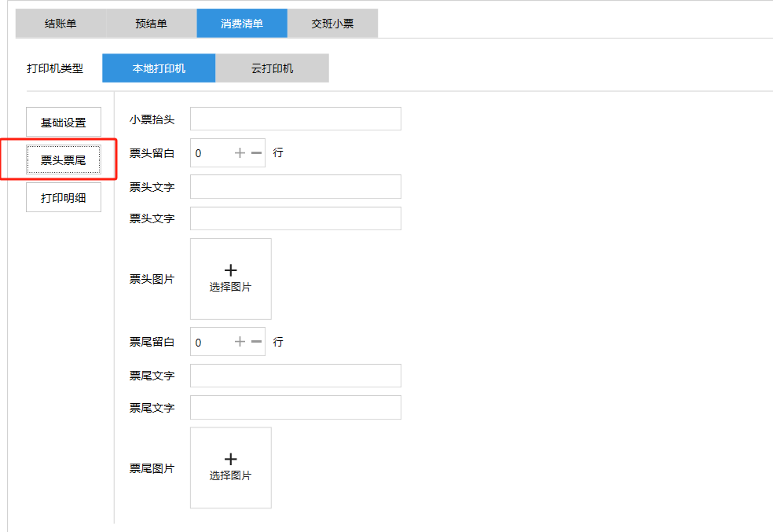
Task: Go to the 交班小票 tab
Action: pyautogui.click(x=332, y=24)
